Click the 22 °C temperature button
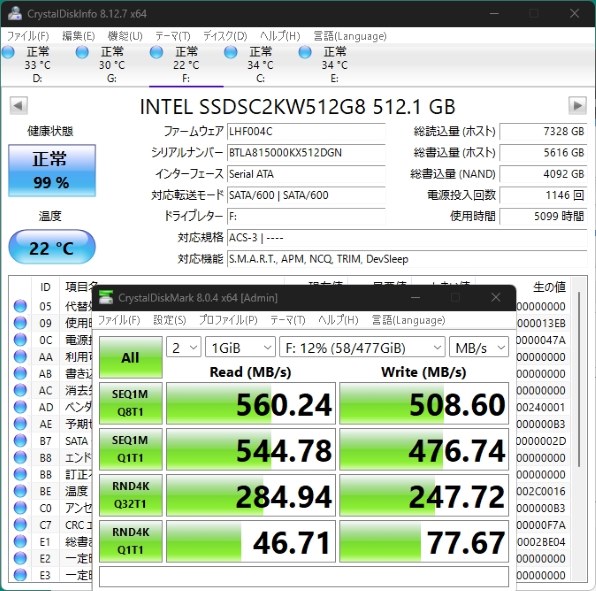The height and width of the screenshot is (591, 596). [x=52, y=247]
